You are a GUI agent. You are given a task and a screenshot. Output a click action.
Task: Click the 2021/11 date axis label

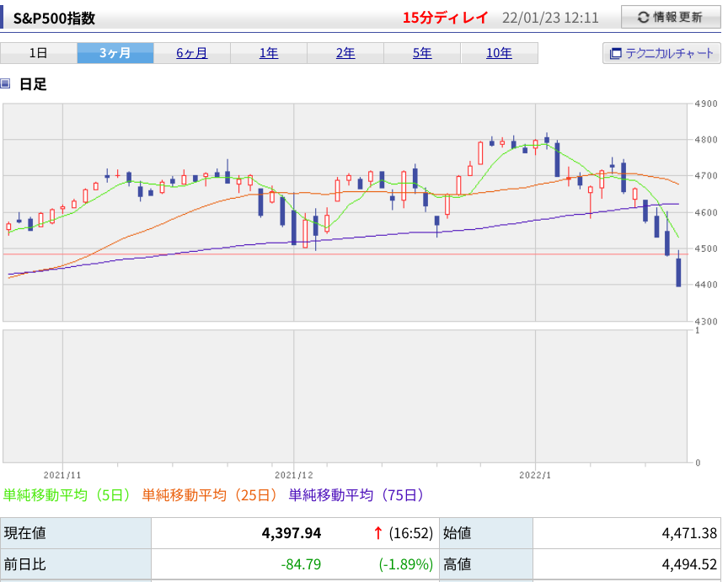[62, 475]
